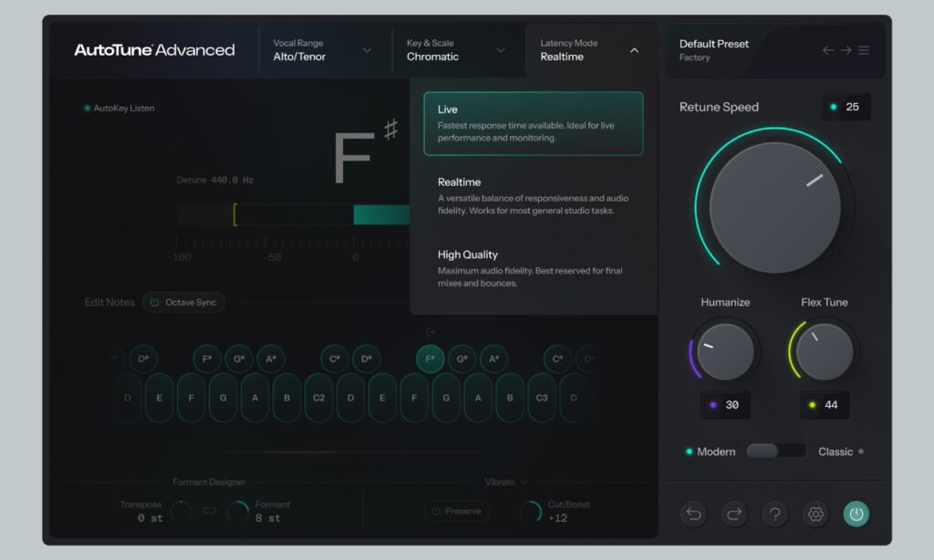The width and height of the screenshot is (934, 560).
Task: Select the Realtime latency option
Action: coord(533,196)
